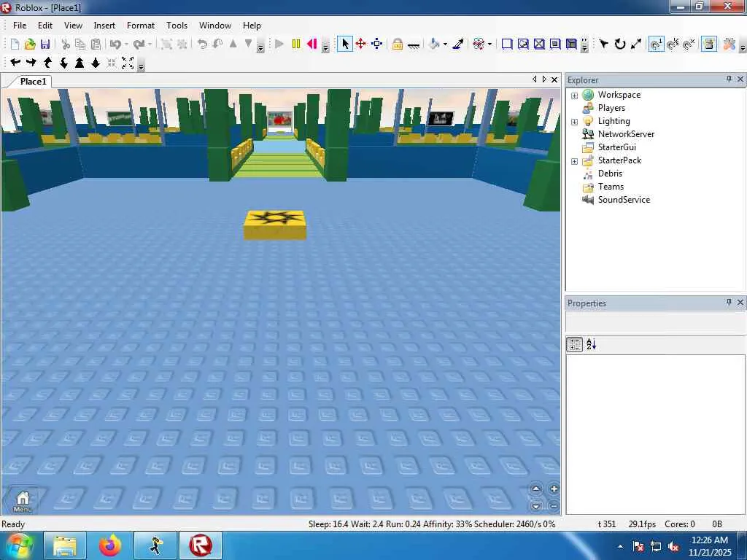Toggle categorized view in Properties panel
The height and width of the screenshot is (560, 747).
574,345
